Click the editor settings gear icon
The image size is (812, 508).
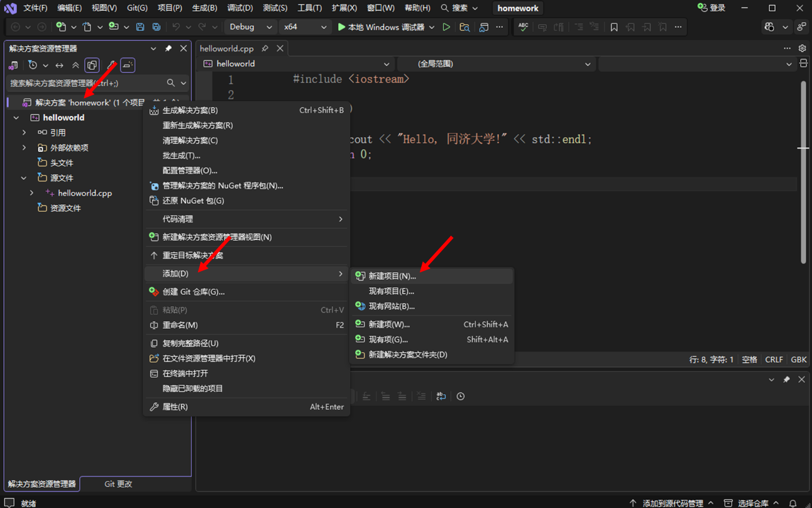(802, 48)
